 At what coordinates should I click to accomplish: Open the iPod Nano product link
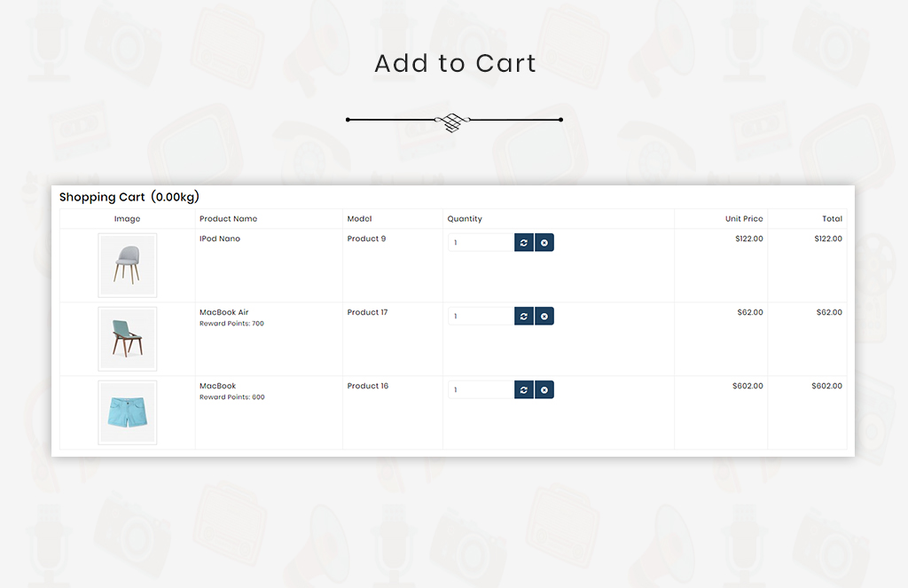click(x=220, y=239)
